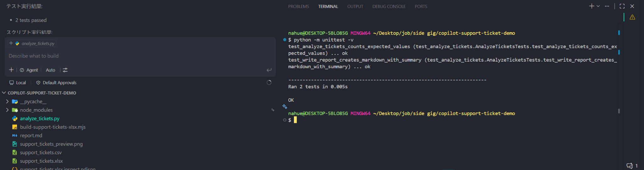Image resolution: width=644 pixels, height=170 pixels.
Task: Click the blue command decoration dot beside python command
Action: point(285,40)
